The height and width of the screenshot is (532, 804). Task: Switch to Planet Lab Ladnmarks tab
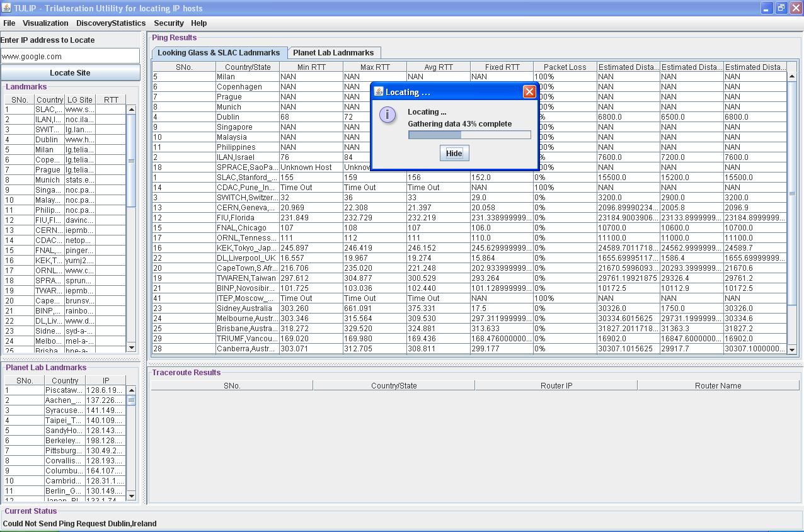tap(333, 53)
